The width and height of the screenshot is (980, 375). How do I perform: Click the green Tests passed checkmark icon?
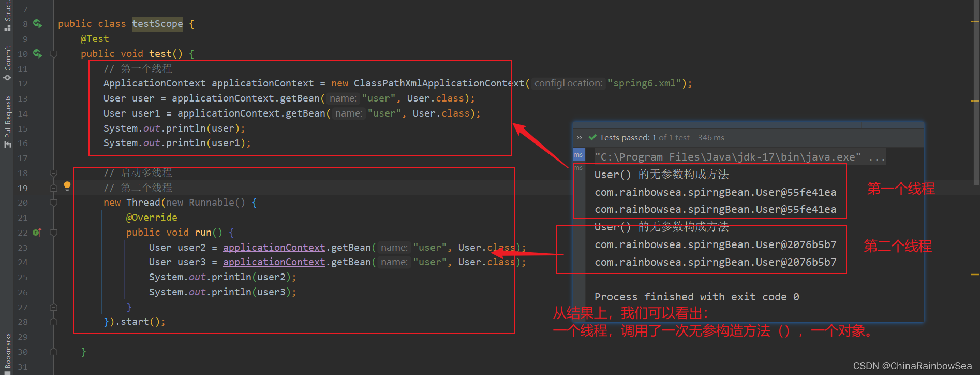[592, 137]
